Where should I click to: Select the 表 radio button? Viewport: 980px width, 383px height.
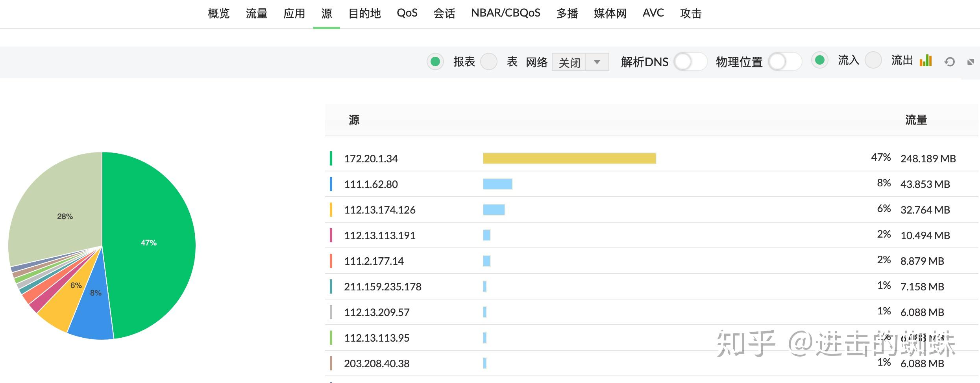click(489, 61)
